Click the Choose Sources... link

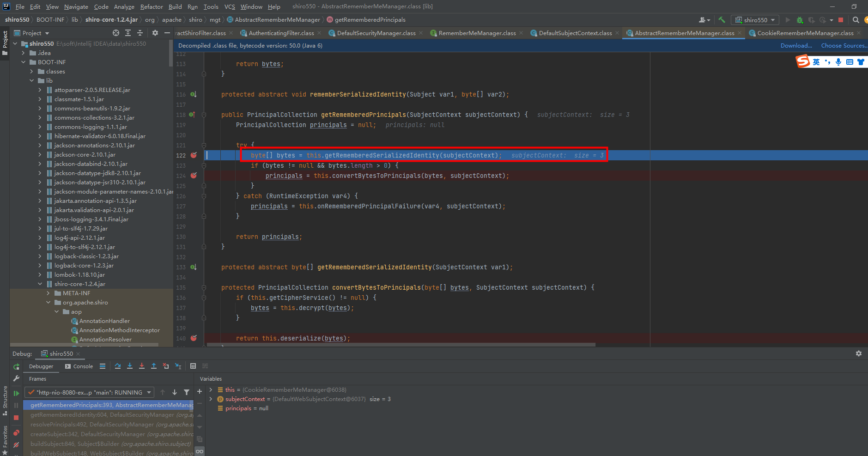pos(844,45)
